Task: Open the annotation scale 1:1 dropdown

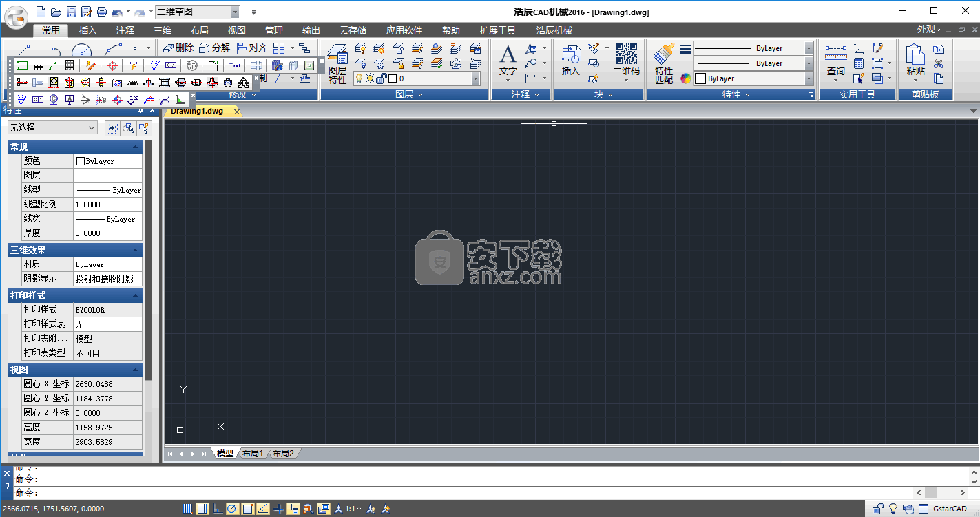Action: click(x=354, y=509)
